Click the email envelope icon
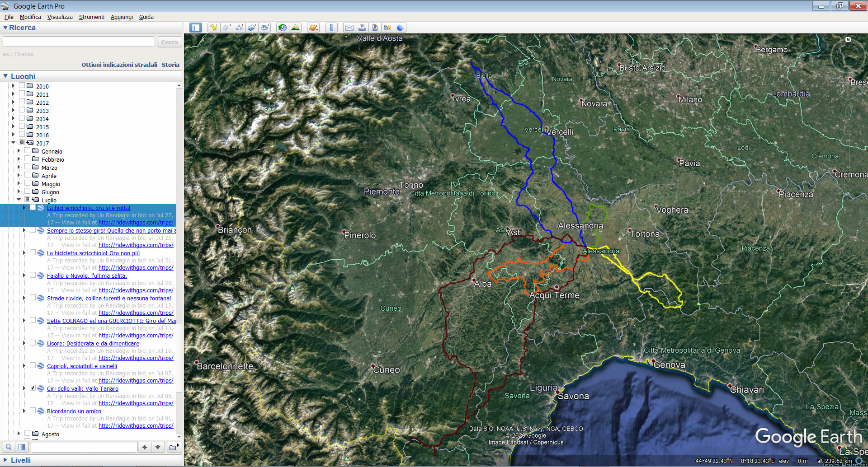Screen dimensions: 868x467 (x=349, y=28)
